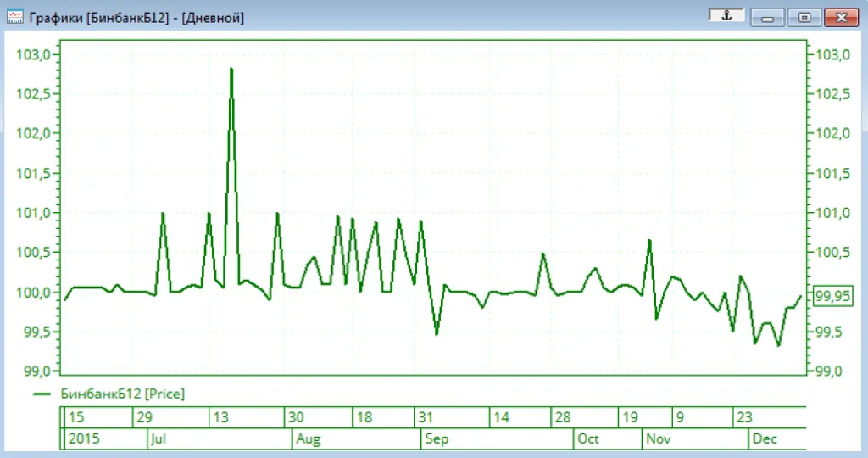Click the Nov month cell
Screen dimensions: 868x458
pyautogui.click(x=658, y=439)
